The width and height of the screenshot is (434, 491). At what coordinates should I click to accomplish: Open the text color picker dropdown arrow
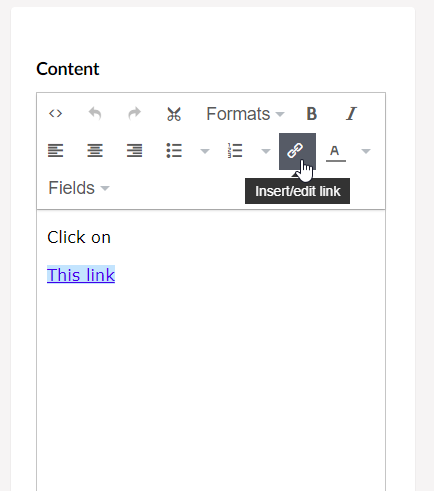click(x=366, y=151)
